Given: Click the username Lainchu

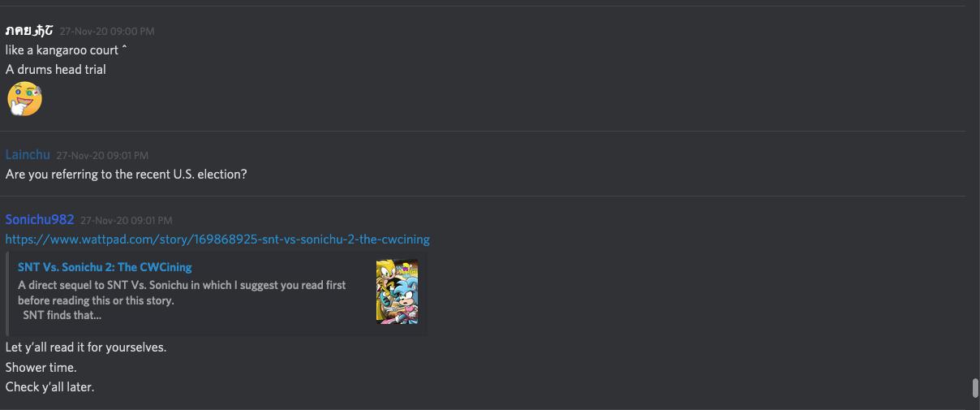Looking at the screenshot, I should pyautogui.click(x=28, y=154).
